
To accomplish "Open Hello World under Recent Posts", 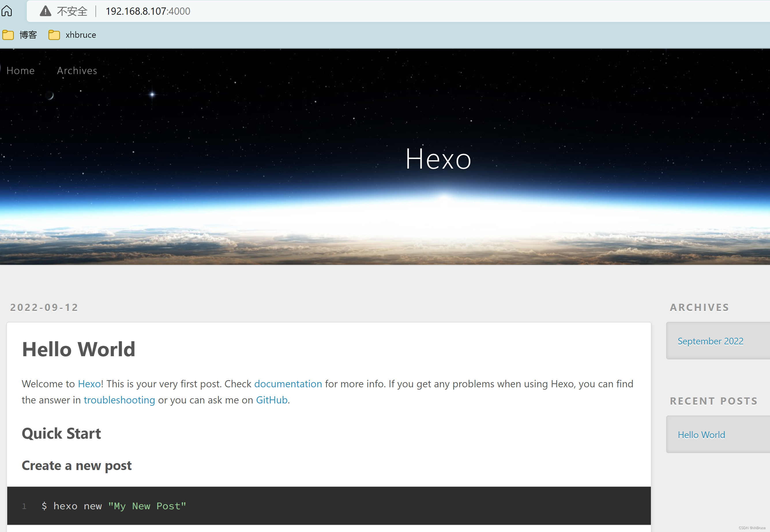I will (701, 435).
